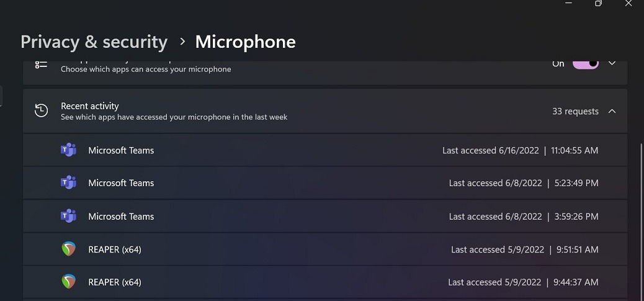
Task: Click the app access list icon
Action: 42,65
